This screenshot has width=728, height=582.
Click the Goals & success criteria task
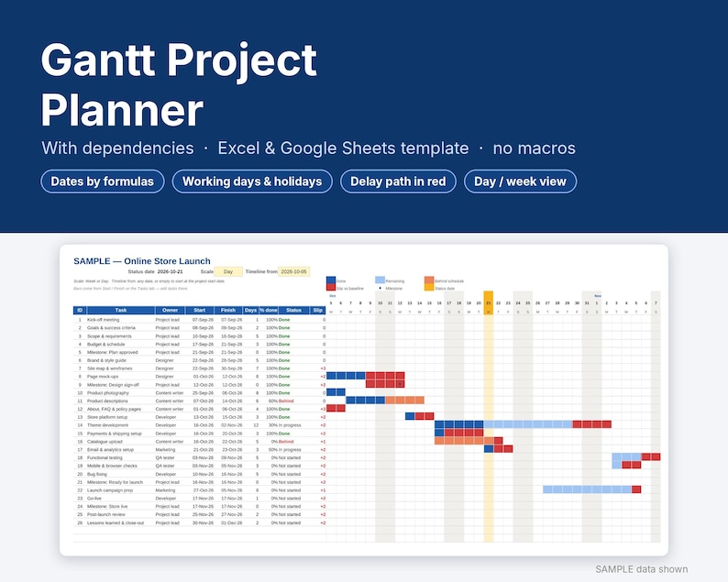click(x=111, y=328)
